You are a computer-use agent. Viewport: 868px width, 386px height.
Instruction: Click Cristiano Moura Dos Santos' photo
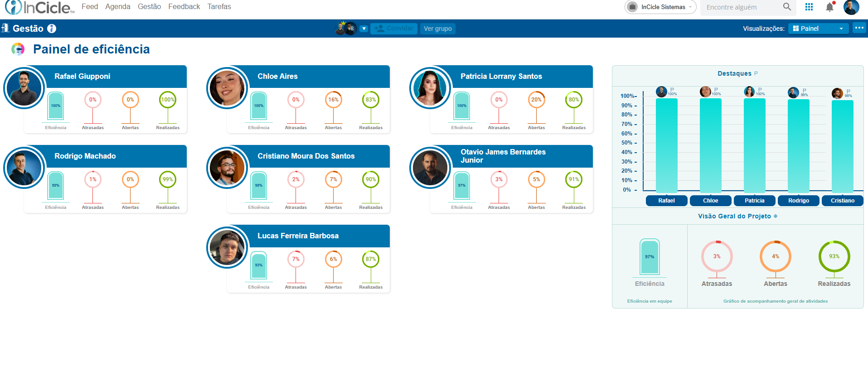tap(228, 168)
